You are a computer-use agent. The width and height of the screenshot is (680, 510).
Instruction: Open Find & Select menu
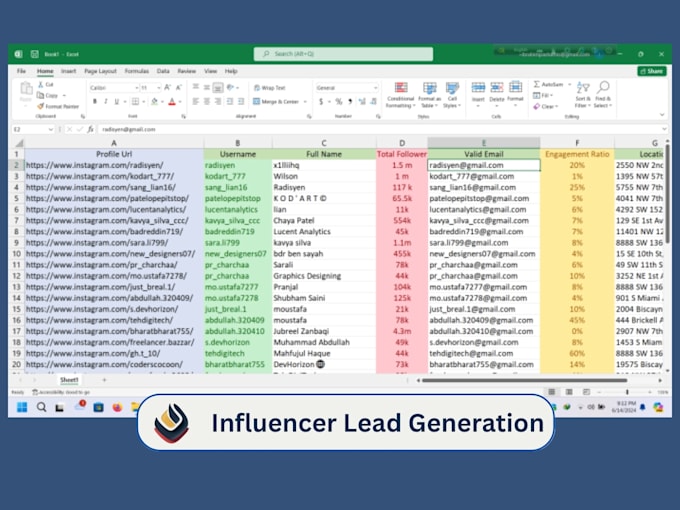point(603,95)
